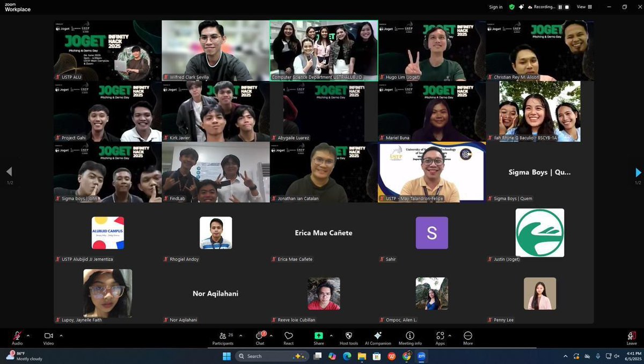Open the Windows Start menu
The height and width of the screenshot is (364, 644).
point(226,356)
